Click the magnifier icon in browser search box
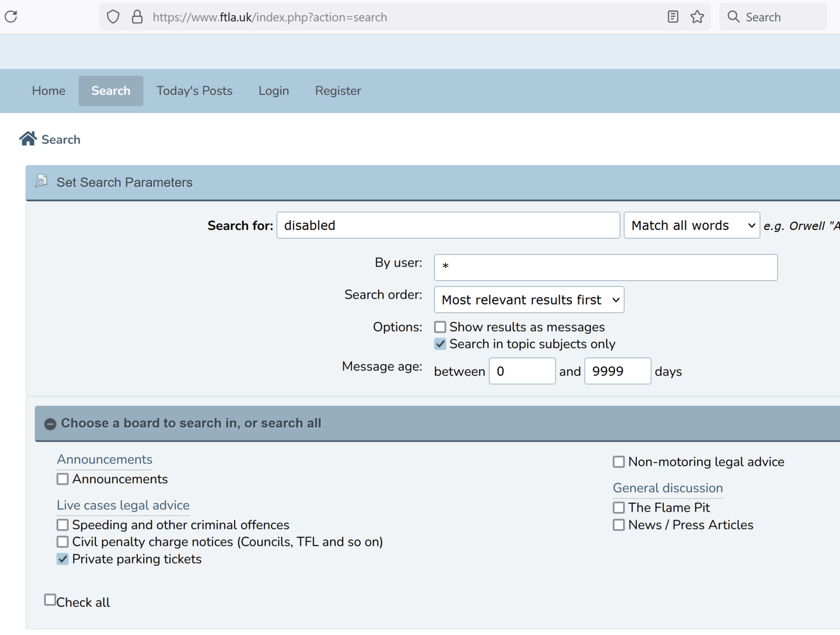 733,17
